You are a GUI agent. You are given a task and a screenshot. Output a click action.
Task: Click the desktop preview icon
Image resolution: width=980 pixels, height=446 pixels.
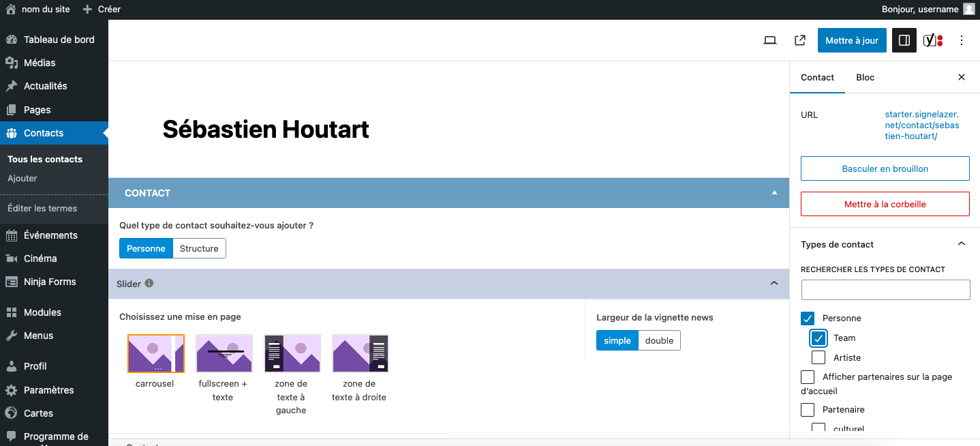(x=770, y=40)
